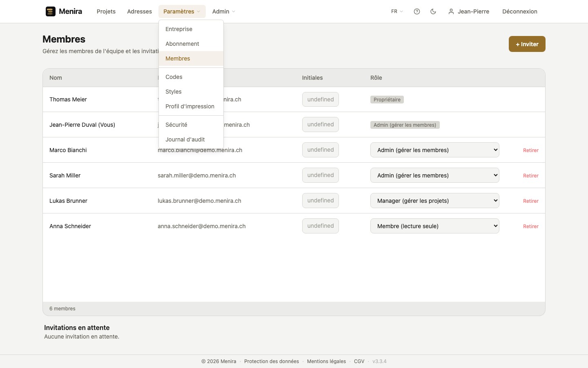Click Sarah Miller initials field
The width and height of the screenshot is (588, 368).
(321, 175)
